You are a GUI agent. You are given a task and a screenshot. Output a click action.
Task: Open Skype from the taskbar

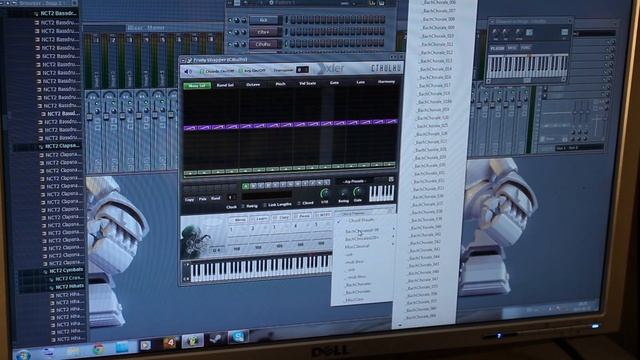tap(238, 337)
